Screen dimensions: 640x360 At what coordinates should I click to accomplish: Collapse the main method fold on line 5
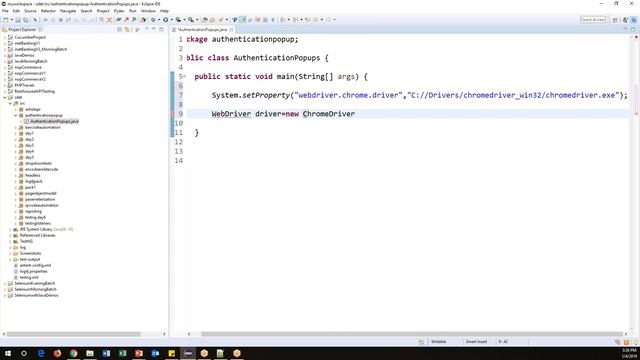185,76
